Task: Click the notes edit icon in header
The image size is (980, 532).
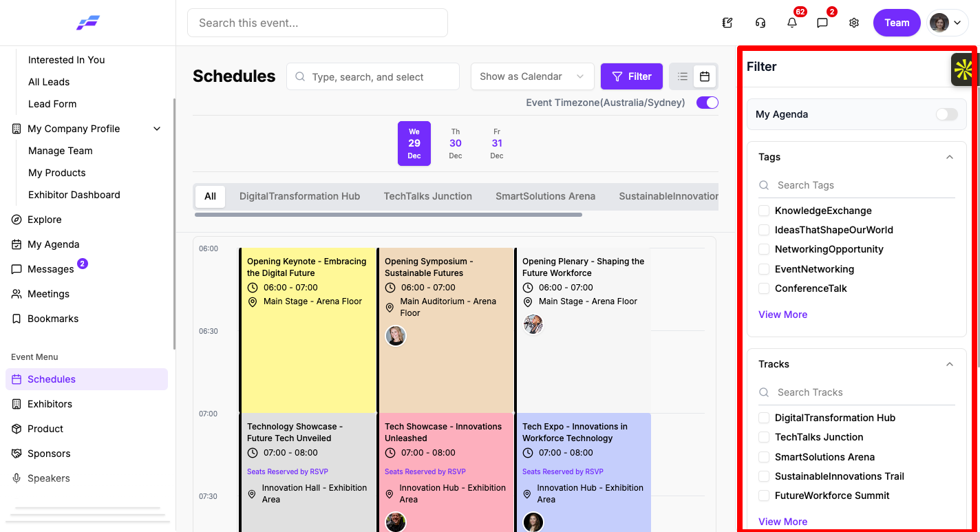Action: pyautogui.click(x=727, y=23)
